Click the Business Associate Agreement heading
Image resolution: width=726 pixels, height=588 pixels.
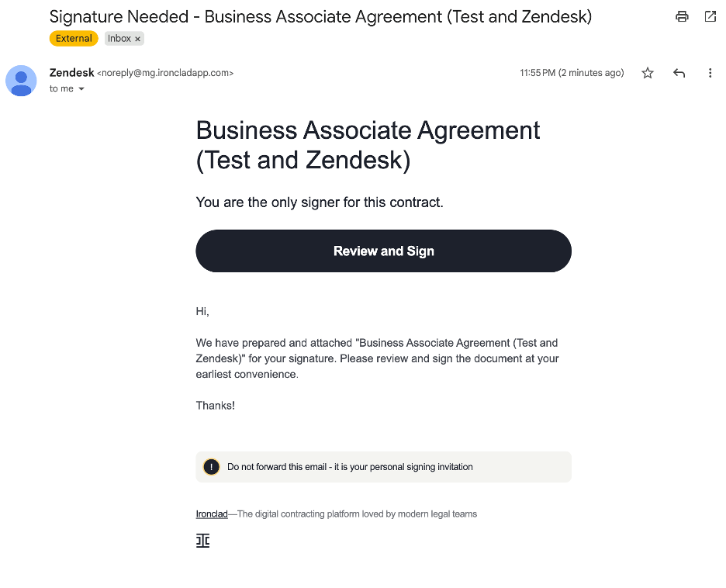point(368,145)
